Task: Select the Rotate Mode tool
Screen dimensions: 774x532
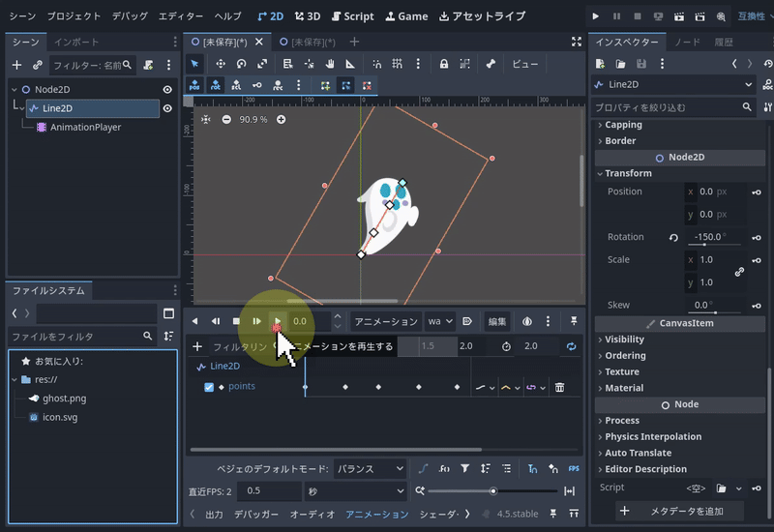Action: tap(241, 64)
